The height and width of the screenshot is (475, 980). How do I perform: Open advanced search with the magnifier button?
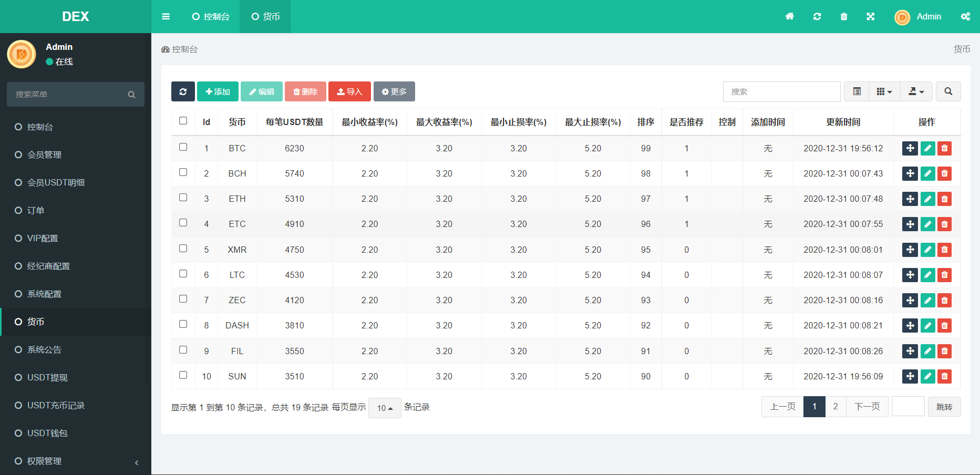(x=948, y=91)
